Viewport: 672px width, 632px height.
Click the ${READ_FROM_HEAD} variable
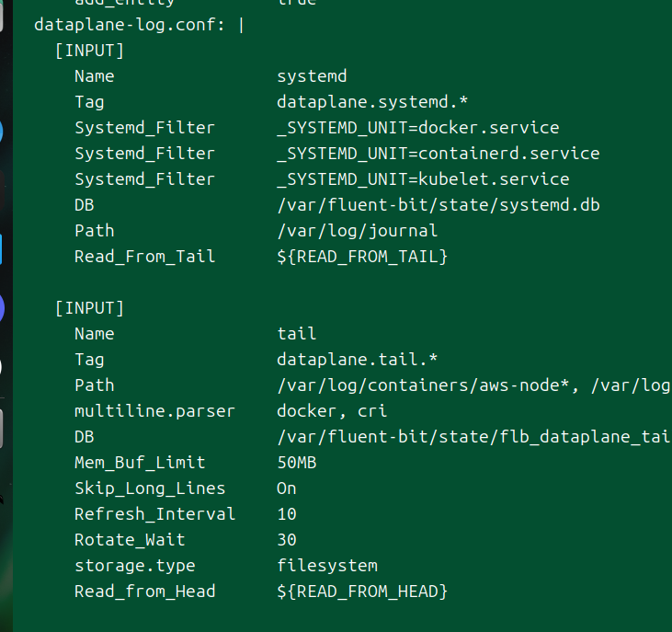pyautogui.click(x=362, y=592)
